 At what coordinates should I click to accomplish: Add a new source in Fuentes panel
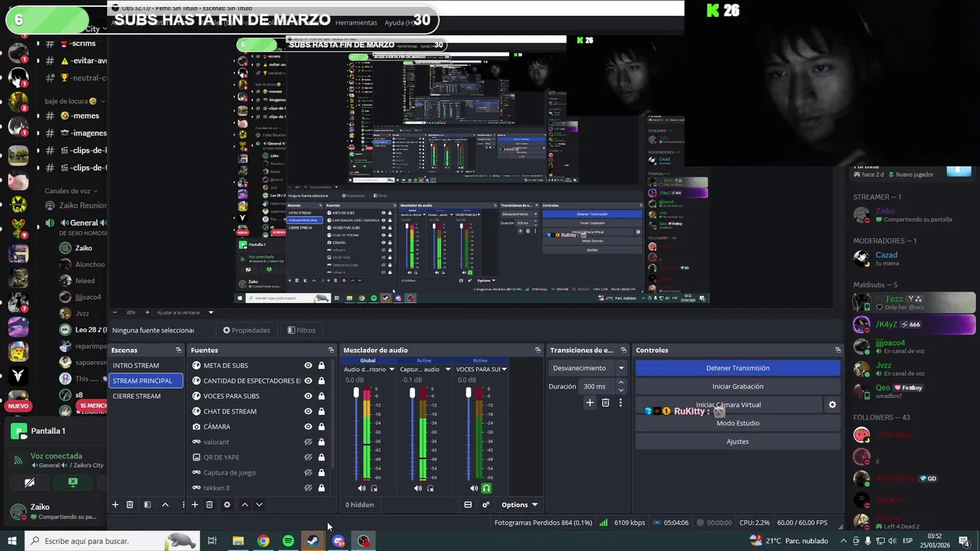[x=195, y=504]
